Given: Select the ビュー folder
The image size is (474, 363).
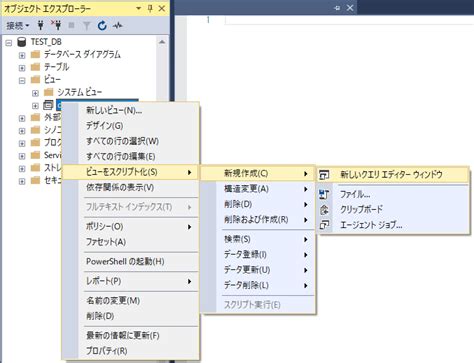Looking at the screenshot, I should click(52, 80).
